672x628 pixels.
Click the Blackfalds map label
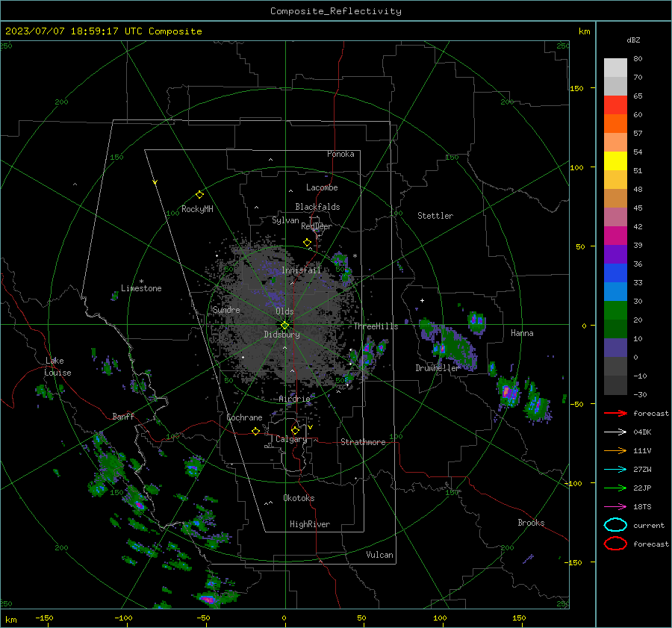(317, 207)
